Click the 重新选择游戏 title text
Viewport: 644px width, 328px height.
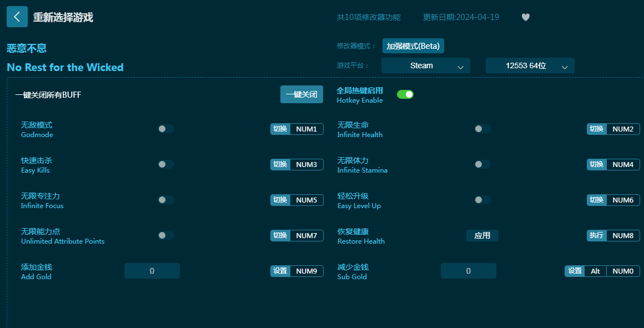[63, 17]
